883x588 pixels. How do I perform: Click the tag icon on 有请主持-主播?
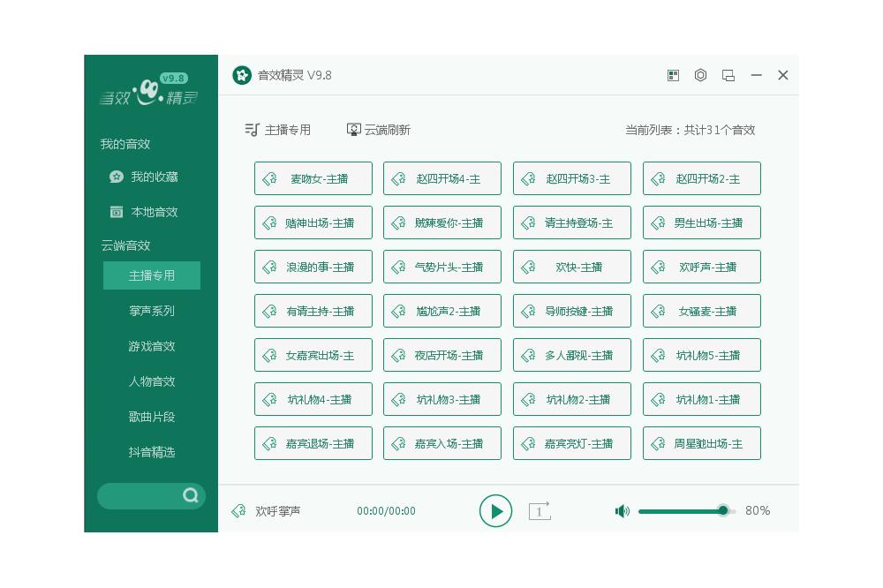[269, 311]
